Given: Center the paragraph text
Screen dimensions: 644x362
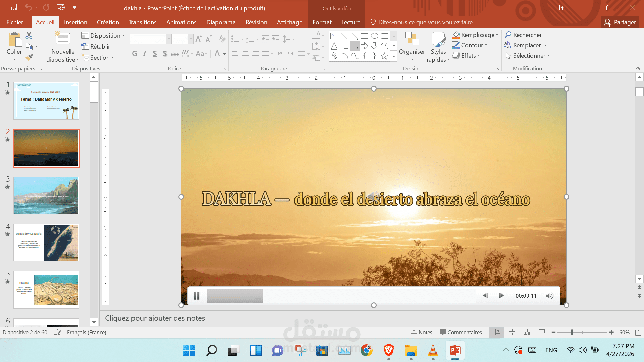Looking at the screenshot, I should 245,54.
